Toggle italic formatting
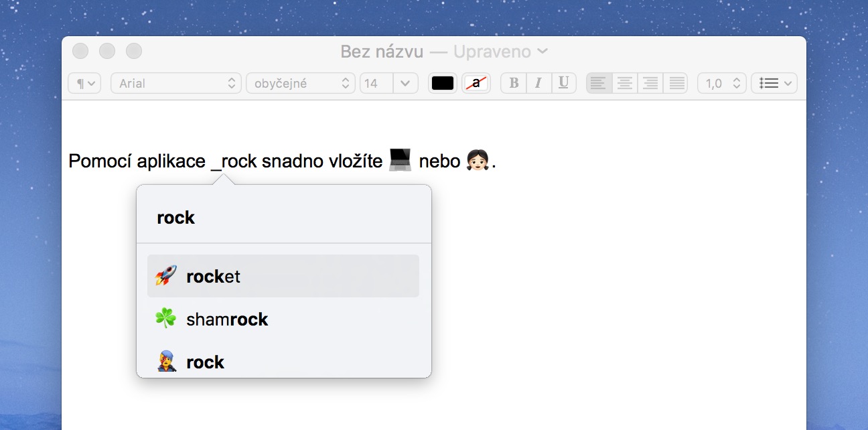868x430 pixels. [x=538, y=83]
